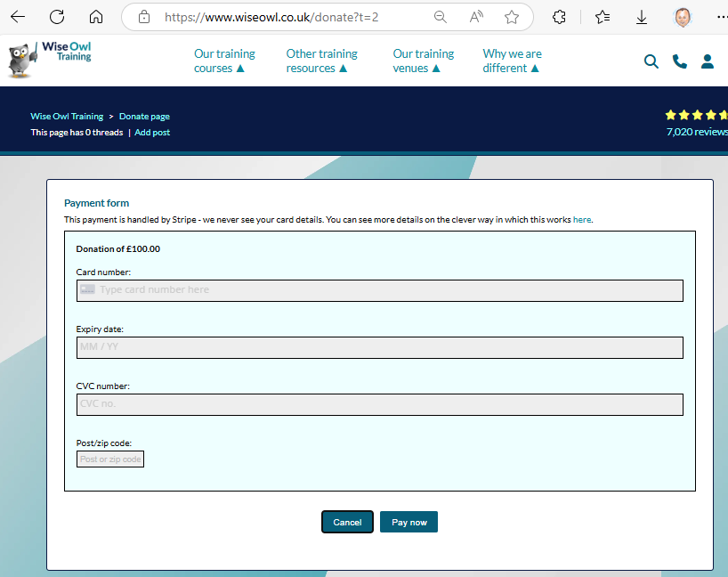
Task: Select the fifth rating star
Action: pyautogui.click(x=722, y=115)
